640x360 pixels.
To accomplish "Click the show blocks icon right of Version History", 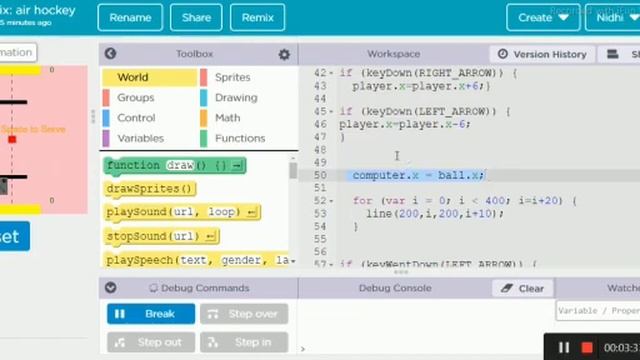I will 612,54.
